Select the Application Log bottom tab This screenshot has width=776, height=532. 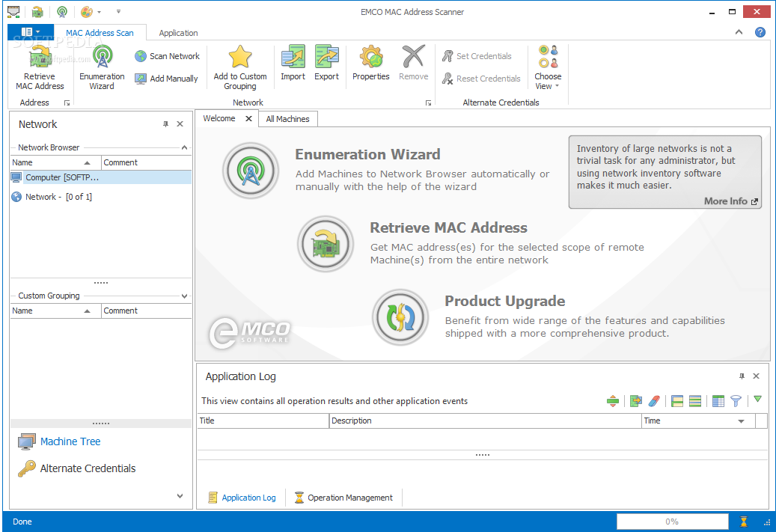coord(242,498)
